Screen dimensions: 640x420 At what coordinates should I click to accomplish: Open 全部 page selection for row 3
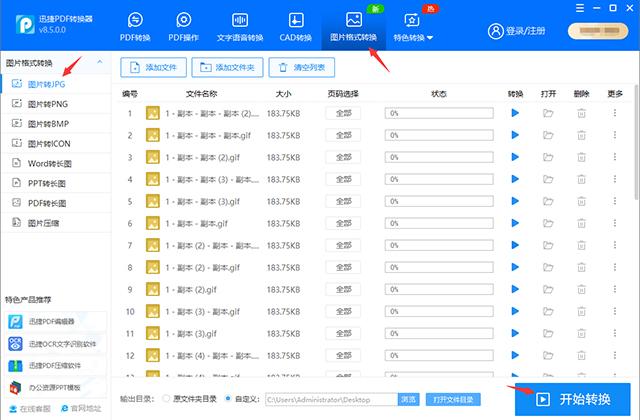343,157
